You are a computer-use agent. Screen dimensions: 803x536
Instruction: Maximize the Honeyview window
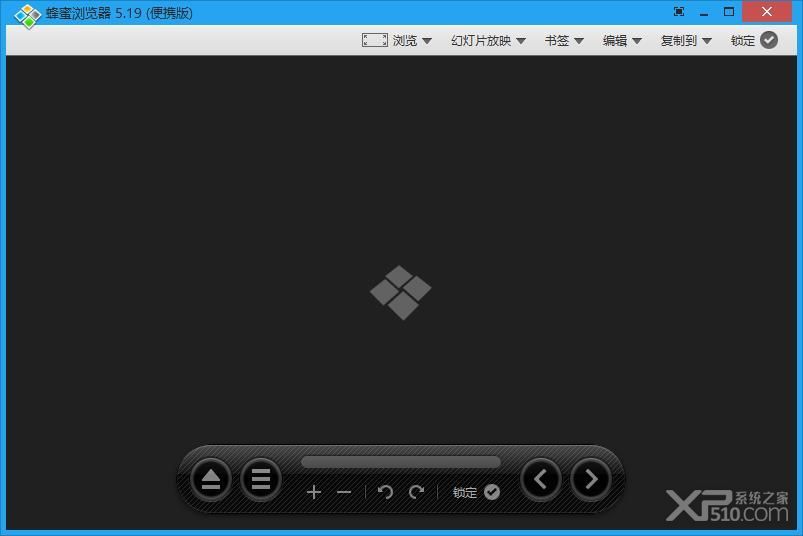tap(729, 12)
